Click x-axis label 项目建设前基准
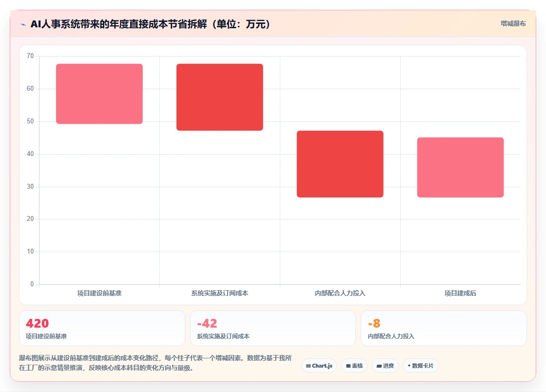This screenshot has width=546, height=392. click(x=99, y=293)
